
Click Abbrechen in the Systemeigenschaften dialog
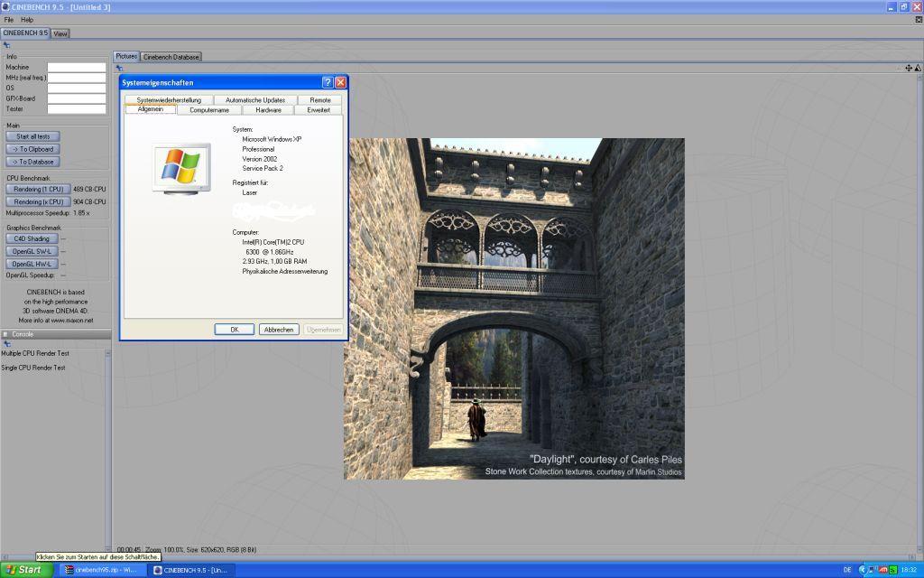279,330
